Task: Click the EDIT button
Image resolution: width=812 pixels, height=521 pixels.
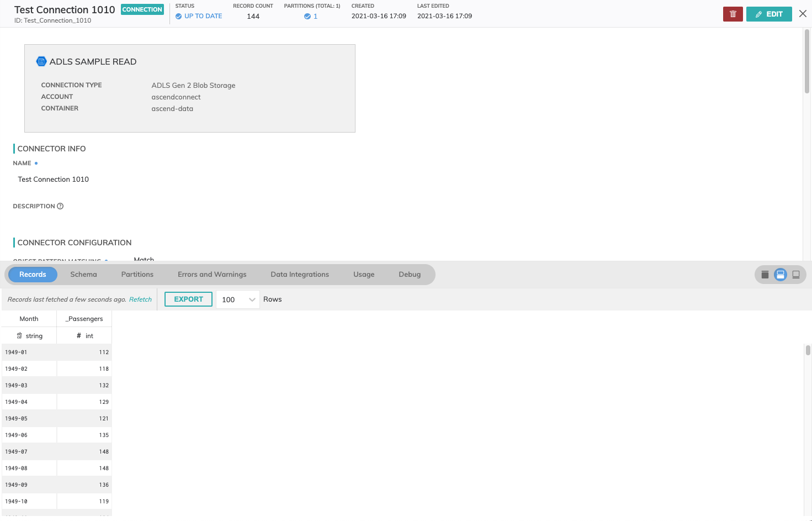Action: 769,14
